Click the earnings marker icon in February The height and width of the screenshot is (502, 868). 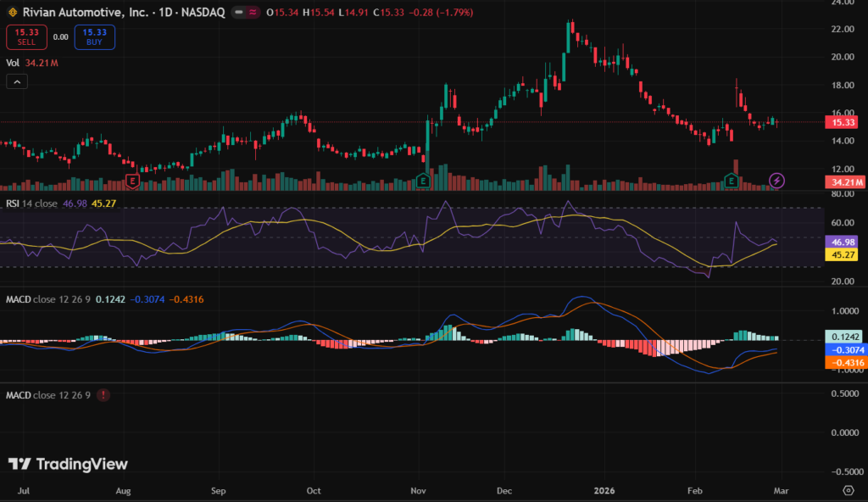pos(732,181)
